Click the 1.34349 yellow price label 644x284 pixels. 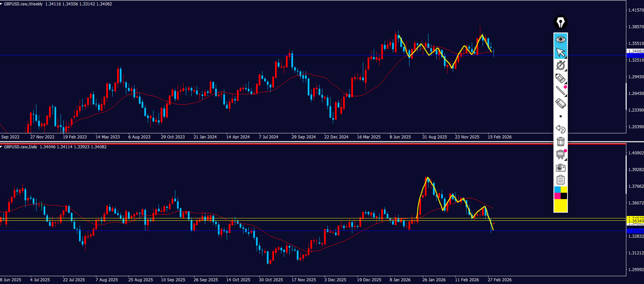pos(635,221)
